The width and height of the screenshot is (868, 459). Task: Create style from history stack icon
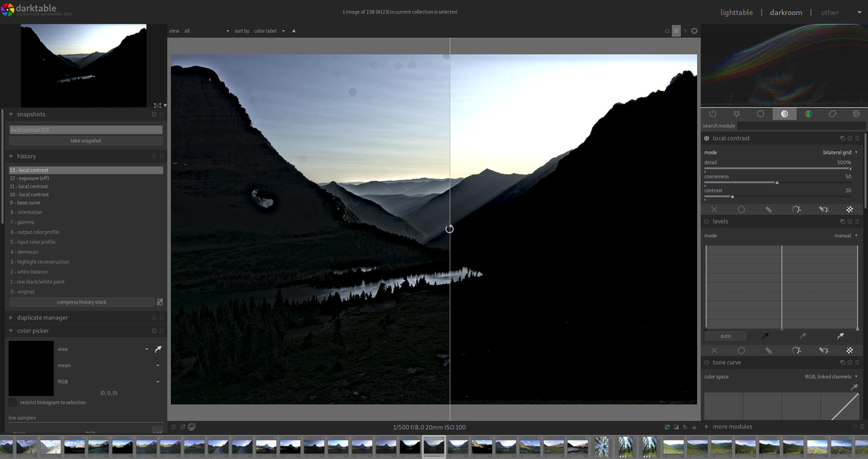159,302
